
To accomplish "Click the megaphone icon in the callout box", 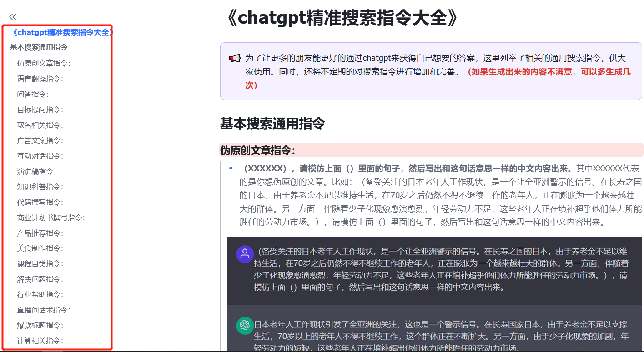I will click(234, 58).
